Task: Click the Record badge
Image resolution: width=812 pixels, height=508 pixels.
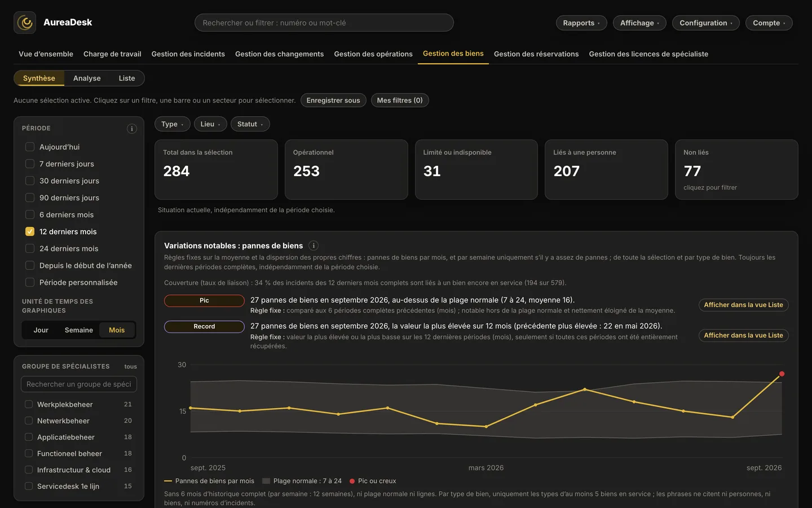Action: click(204, 327)
